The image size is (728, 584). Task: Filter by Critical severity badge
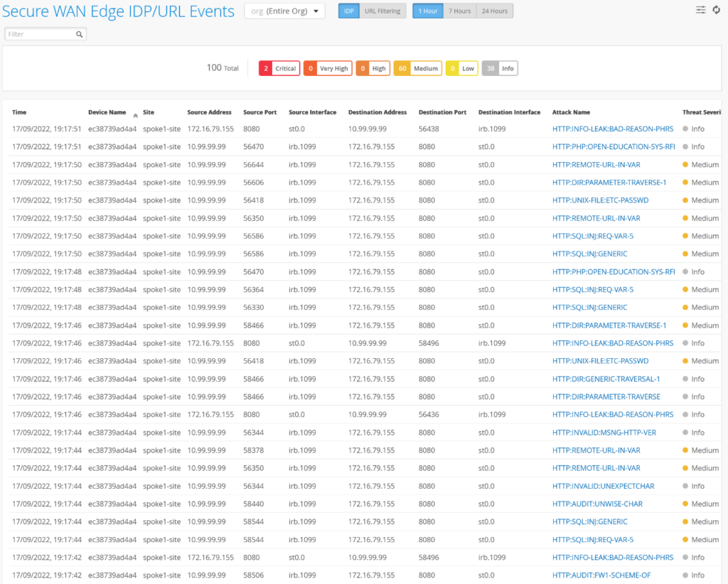coord(279,69)
